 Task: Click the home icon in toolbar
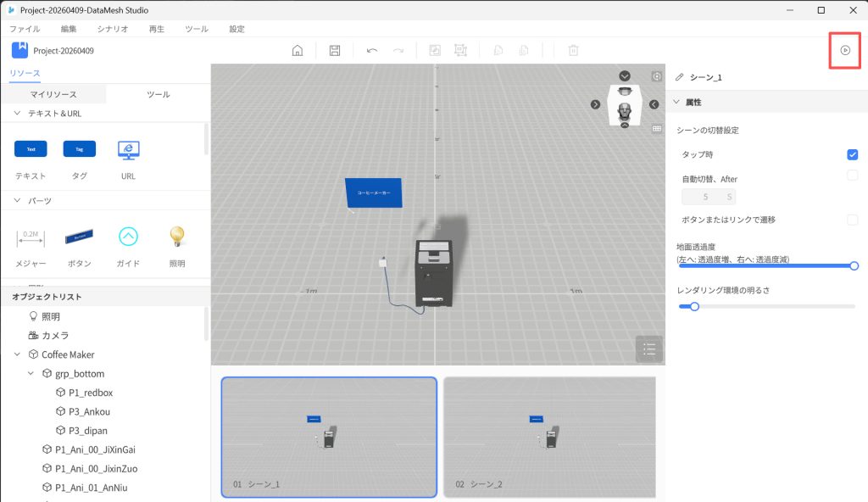pos(298,51)
